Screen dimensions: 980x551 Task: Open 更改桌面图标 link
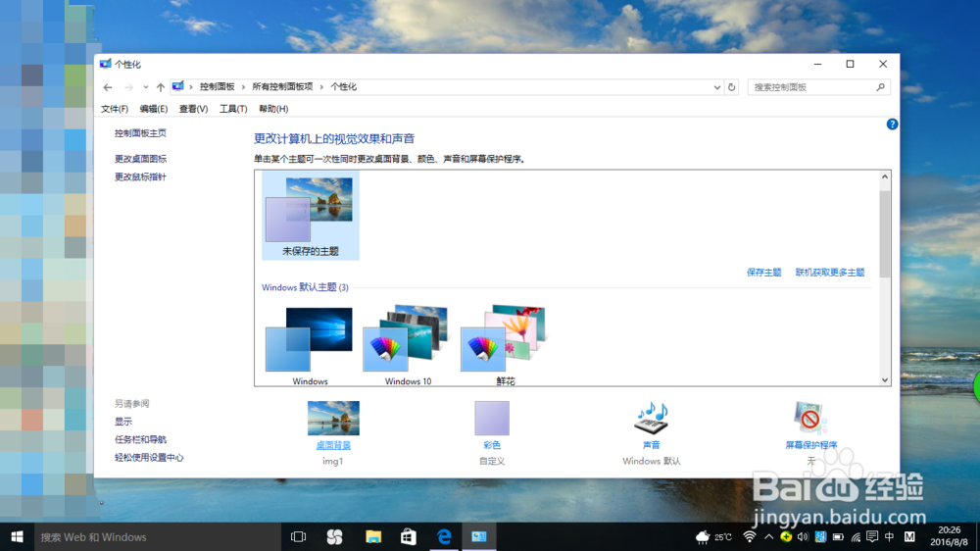click(140, 159)
